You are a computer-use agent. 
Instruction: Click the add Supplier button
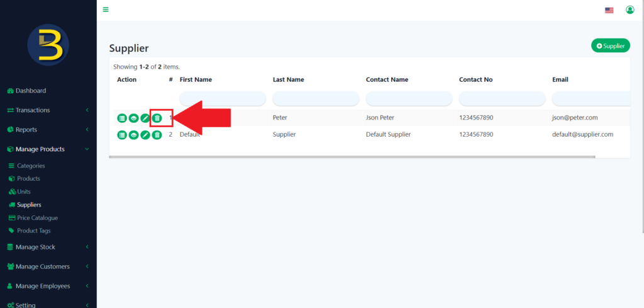coord(610,46)
